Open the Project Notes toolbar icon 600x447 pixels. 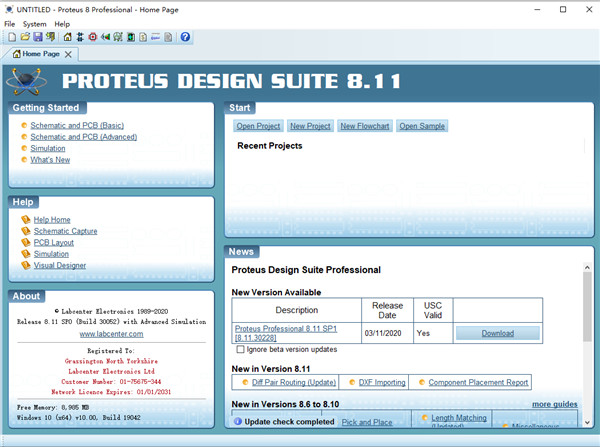click(x=168, y=37)
